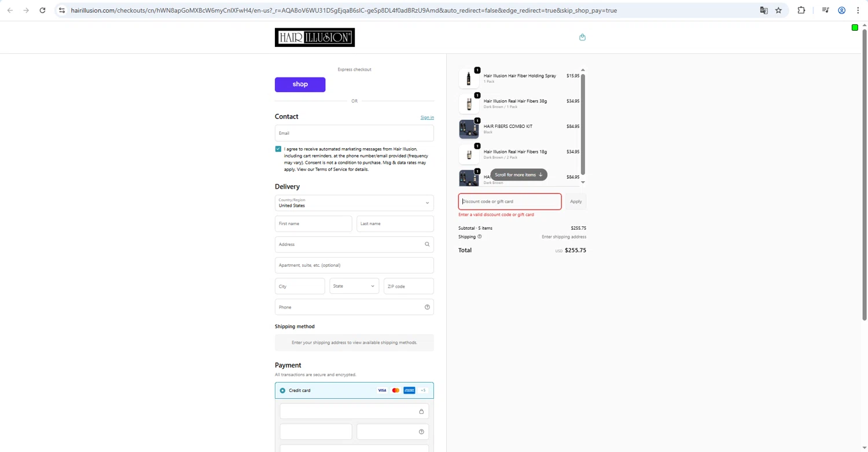The image size is (868, 452).
Task: Pay with Shop express checkout button
Action: [300, 84]
